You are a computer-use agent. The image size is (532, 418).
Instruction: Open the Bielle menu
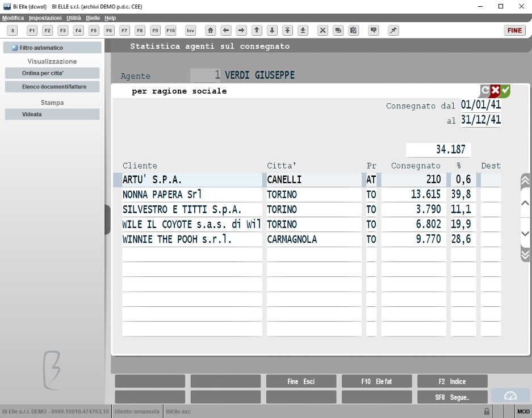coord(93,18)
